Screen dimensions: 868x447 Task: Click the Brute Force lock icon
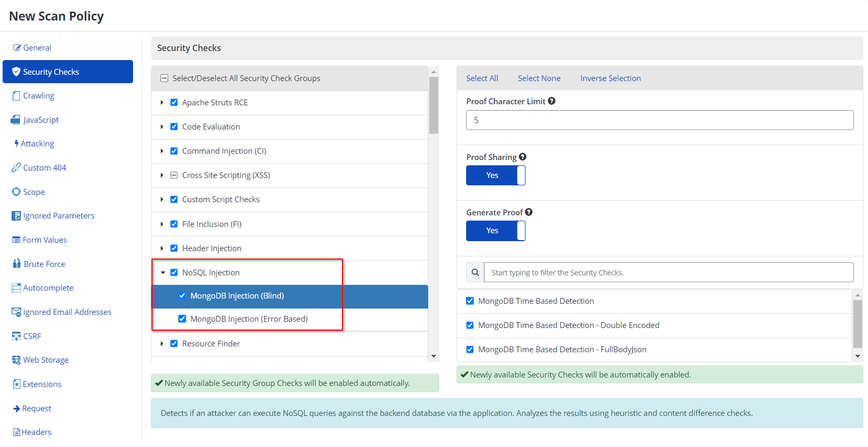pyautogui.click(x=16, y=264)
